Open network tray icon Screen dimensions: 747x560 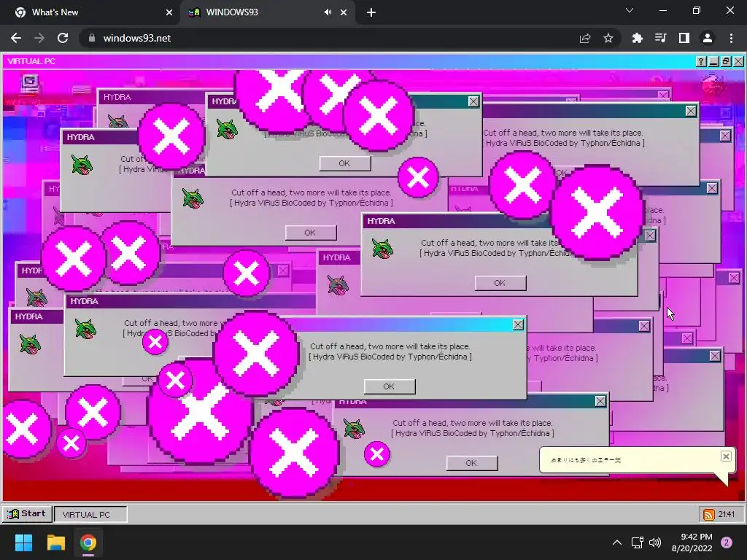[637, 542]
